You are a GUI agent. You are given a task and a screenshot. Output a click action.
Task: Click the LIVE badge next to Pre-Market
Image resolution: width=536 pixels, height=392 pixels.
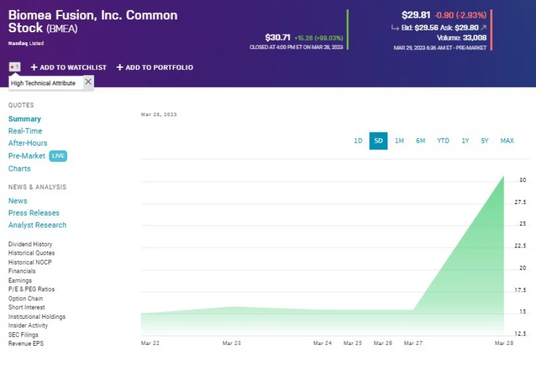click(58, 155)
